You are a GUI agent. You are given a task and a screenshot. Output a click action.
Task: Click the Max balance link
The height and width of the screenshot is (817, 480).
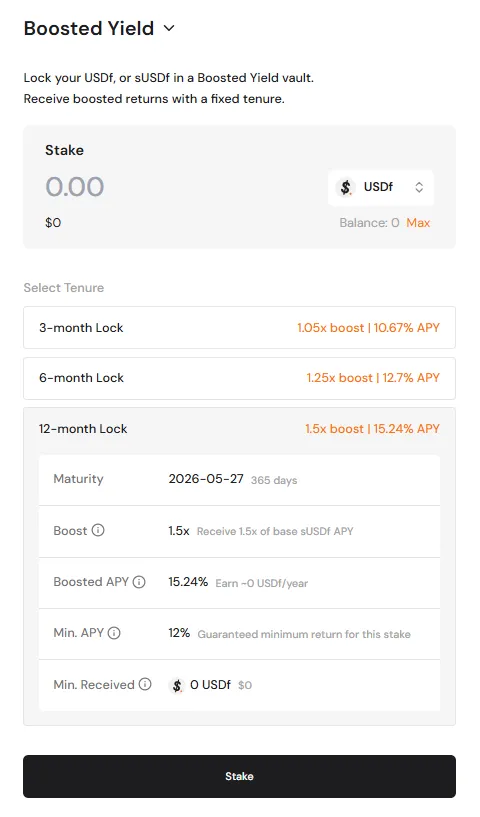pos(418,223)
